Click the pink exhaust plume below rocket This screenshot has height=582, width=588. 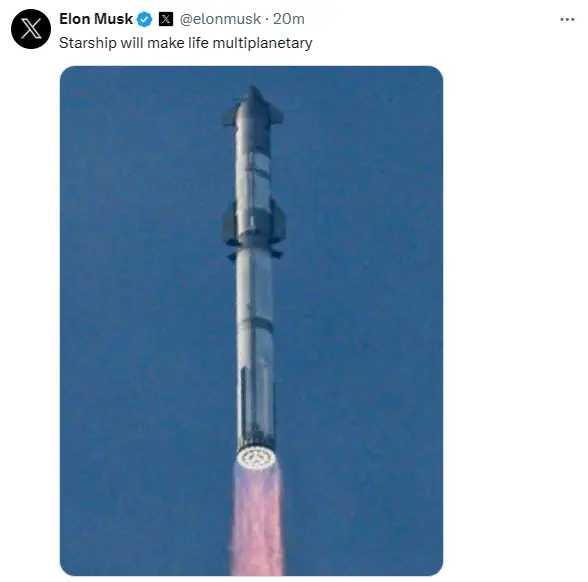[x=256, y=522]
